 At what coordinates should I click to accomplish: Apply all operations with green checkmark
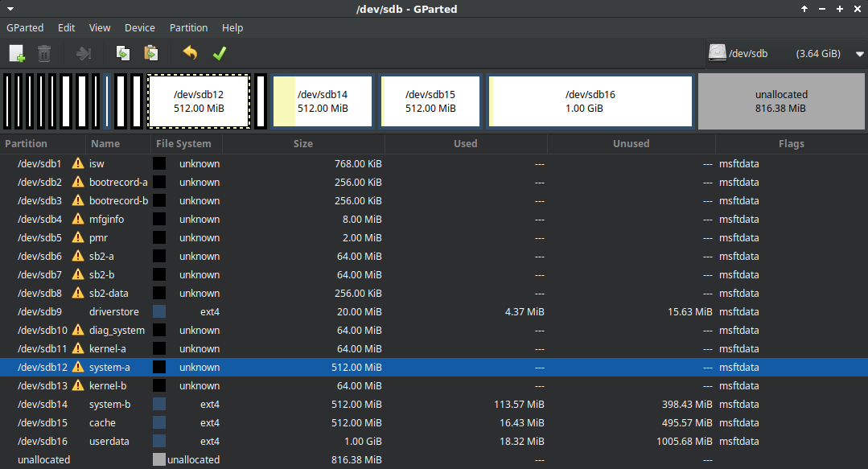point(220,53)
